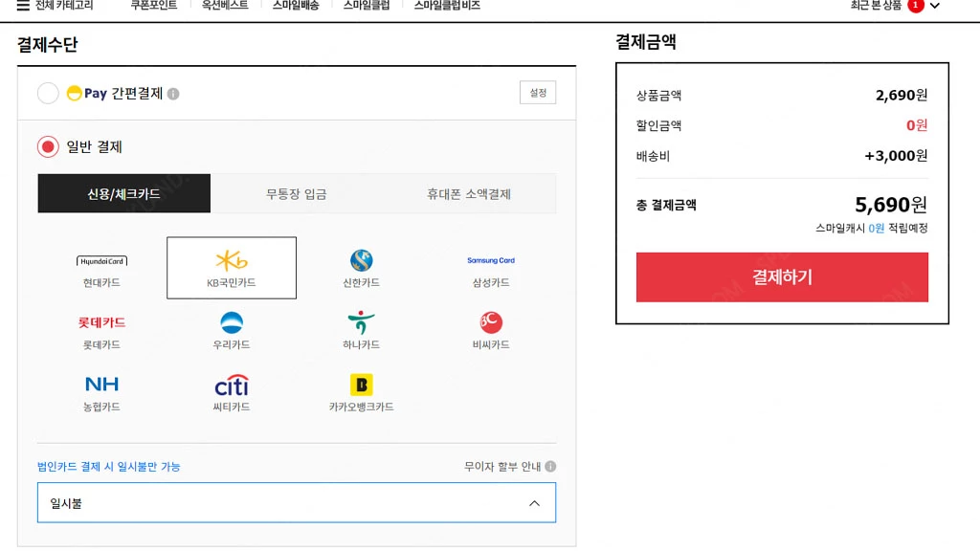Pick 롯데카드 card option
The image size is (980, 551).
tap(101, 330)
